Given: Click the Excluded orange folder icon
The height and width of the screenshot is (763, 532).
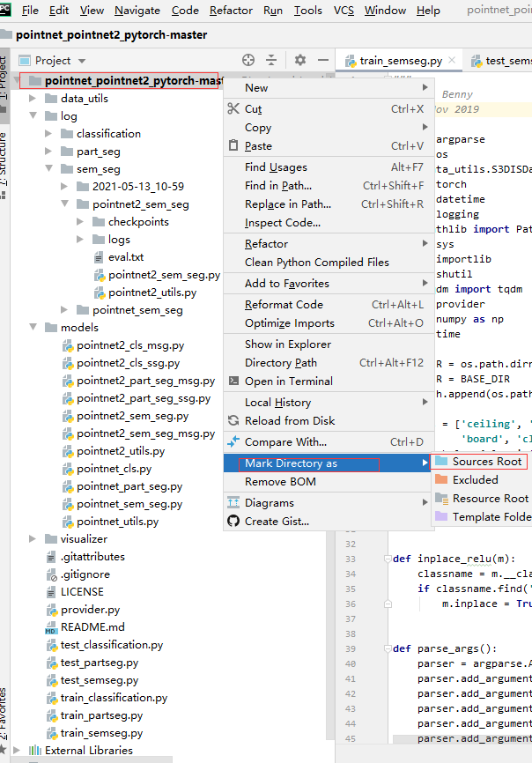Looking at the screenshot, I should 441,479.
